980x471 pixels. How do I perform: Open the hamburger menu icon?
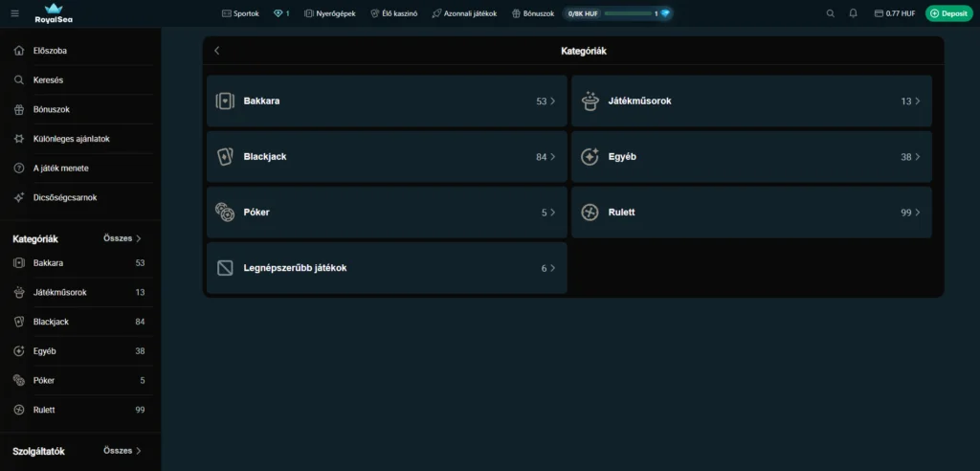pos(15,13)
